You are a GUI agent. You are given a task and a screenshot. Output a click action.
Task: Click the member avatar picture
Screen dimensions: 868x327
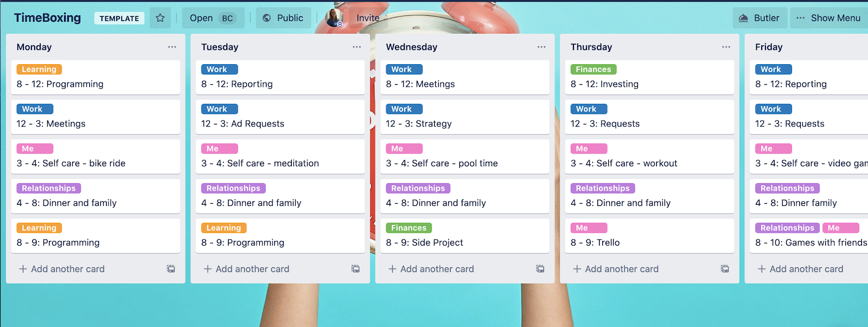click(334, 18)
